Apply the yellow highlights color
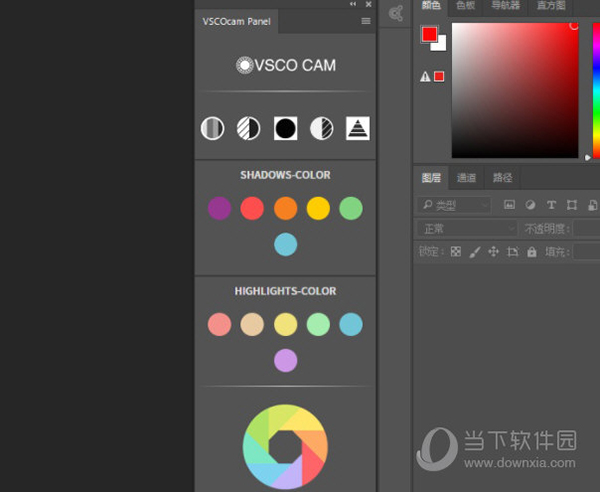Viewport: 600px width, 492px height. [285, 324]
